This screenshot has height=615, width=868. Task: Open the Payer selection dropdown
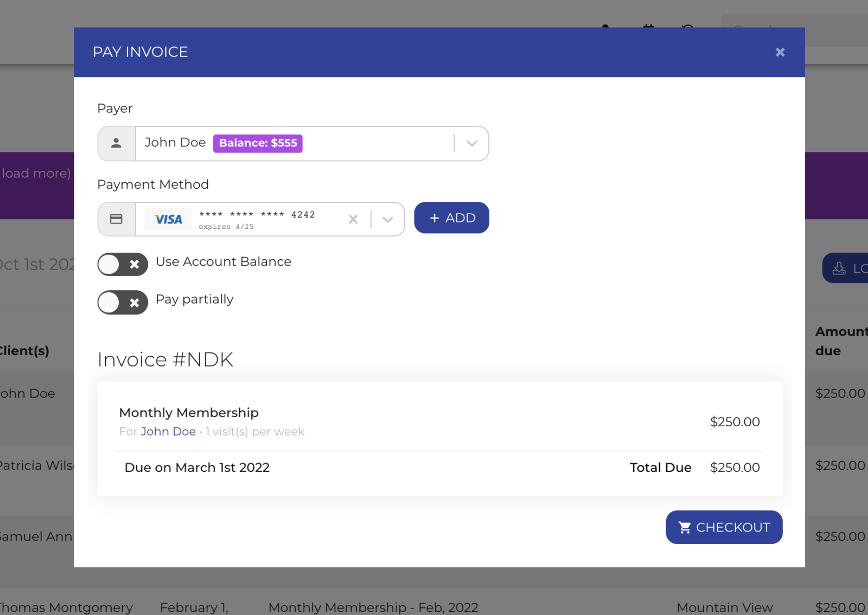click(x=471, y=143)
